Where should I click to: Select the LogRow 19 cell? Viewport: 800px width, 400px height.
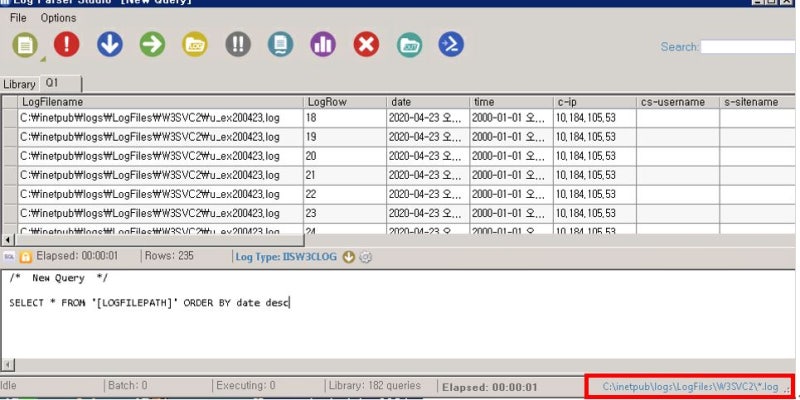[x=345, y=137]
